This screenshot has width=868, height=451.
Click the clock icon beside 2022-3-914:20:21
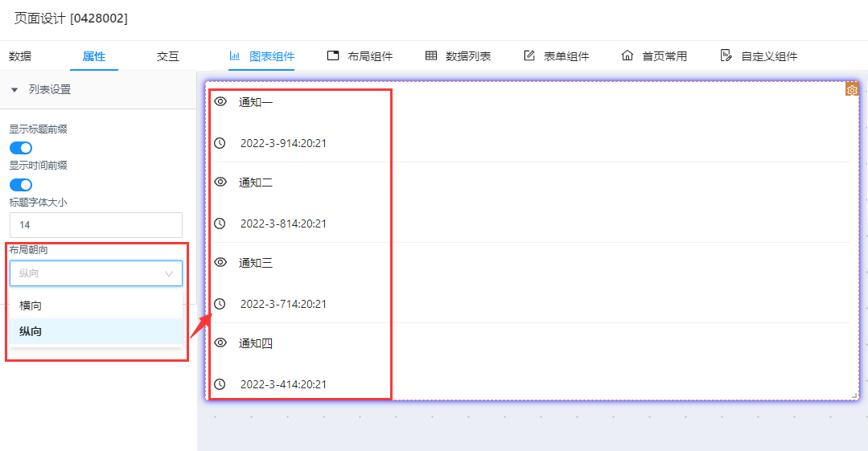(x=220, y=143)
